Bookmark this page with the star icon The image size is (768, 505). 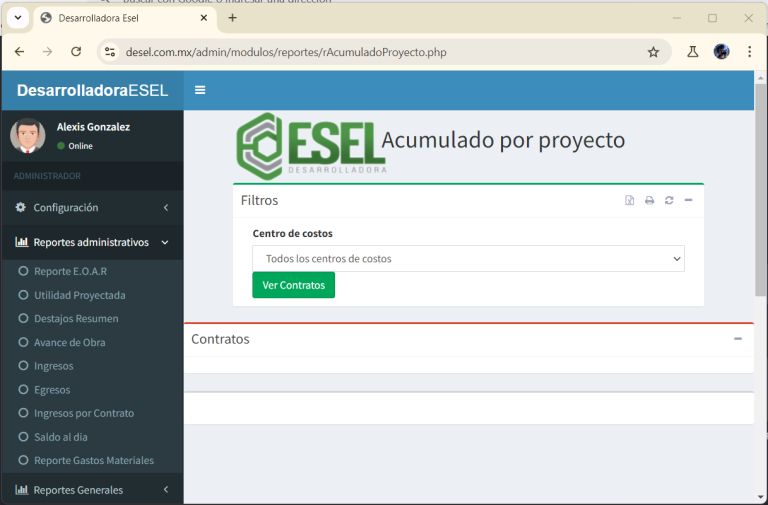653,52
